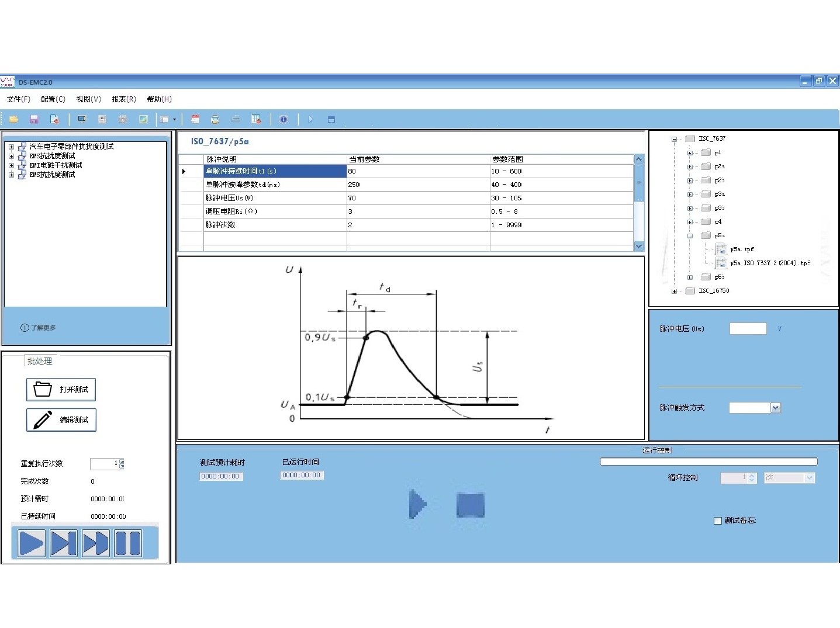The width and height of the screenshot is (840, 628).
Task: Click the parameter table vertical scrollbar down arrow
Action: tap(638, 247)
